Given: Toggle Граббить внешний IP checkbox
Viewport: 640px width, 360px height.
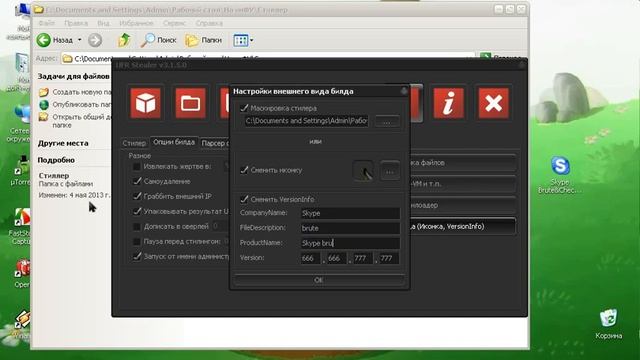Looking at the screenshot, I should [137, 196].
